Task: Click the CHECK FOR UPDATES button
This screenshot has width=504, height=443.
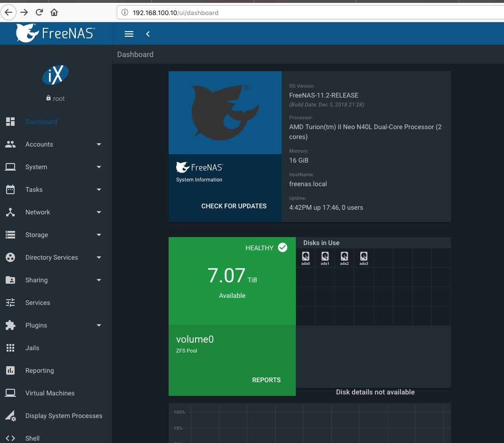Action: tap(234, 206)
